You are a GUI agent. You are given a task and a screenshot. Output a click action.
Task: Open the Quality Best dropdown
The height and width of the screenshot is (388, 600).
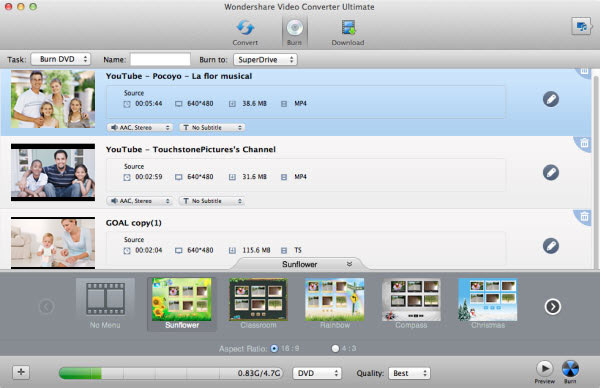point(409,373)
